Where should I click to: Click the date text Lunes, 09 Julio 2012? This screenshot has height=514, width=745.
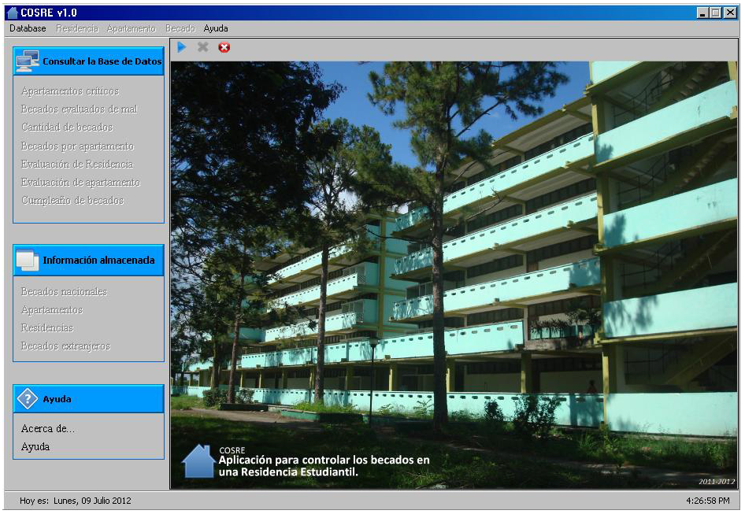pos(92,500)
